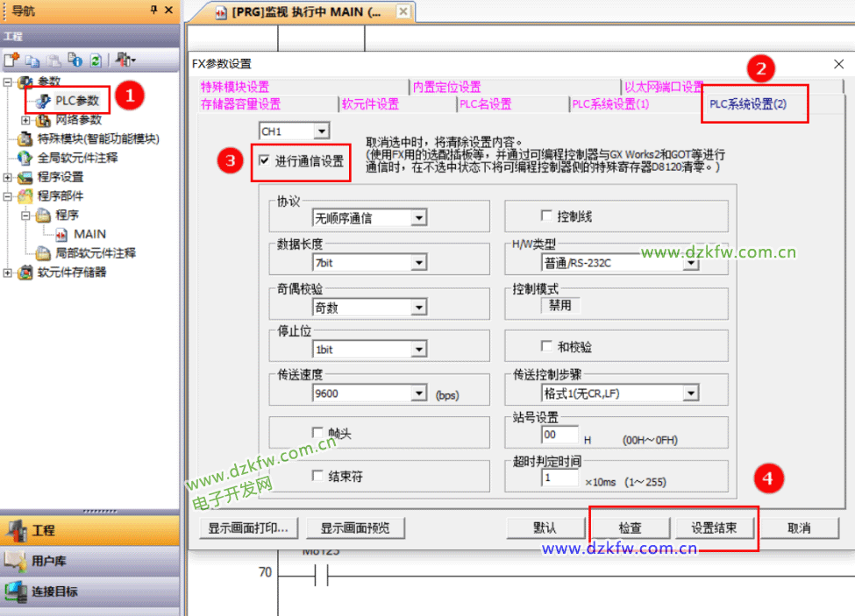
Task: Click the green refresh icon in navigation toolbar
Action: pyautogui.click(x=96, y=60)
